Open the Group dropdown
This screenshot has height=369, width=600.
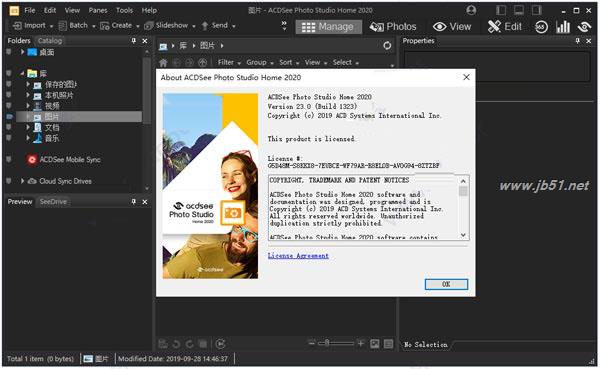coord(260,62)
